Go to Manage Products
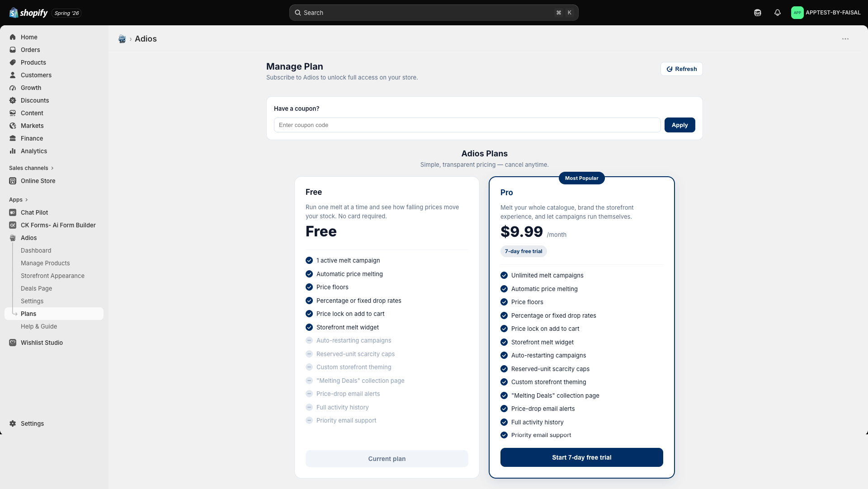868x489 pixels. coord(45,263)
